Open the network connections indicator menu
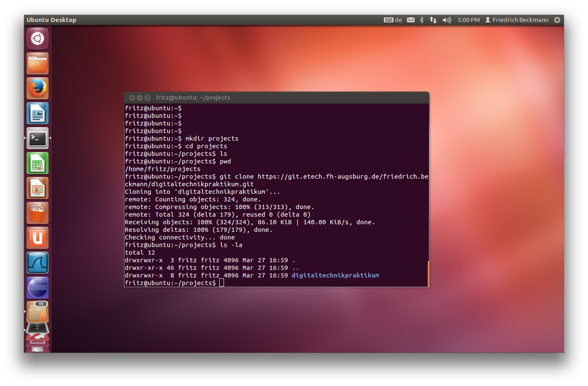The image size is (588, 386). pos(433,20)
